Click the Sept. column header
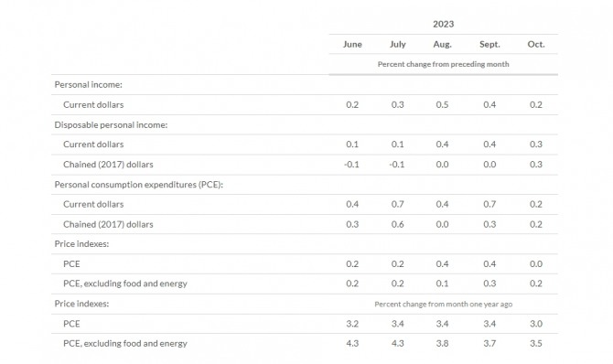 [x=489, y=44]
